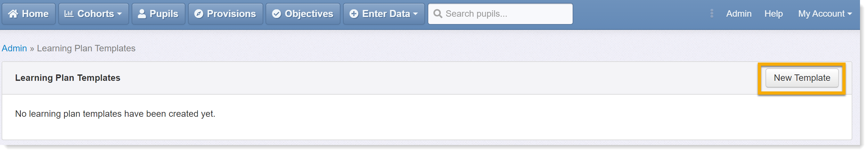Viewport: 868px width, 153px height.
Task: Open the My Account dropdown arrow
Action: (850, 14)
